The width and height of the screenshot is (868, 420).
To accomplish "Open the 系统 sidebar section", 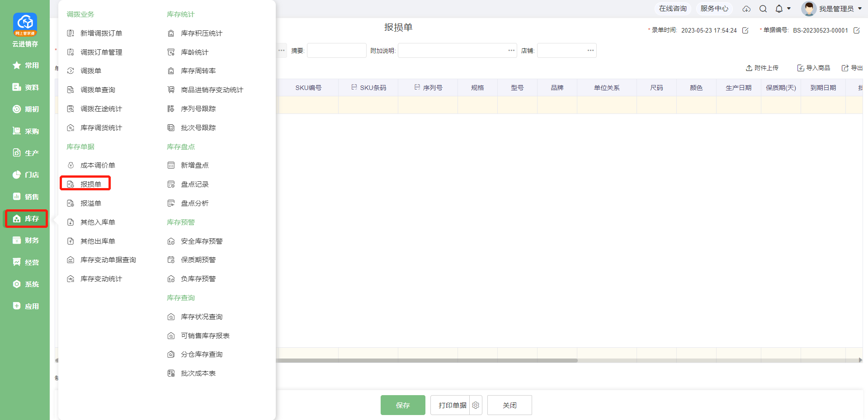I will [25, 284].
